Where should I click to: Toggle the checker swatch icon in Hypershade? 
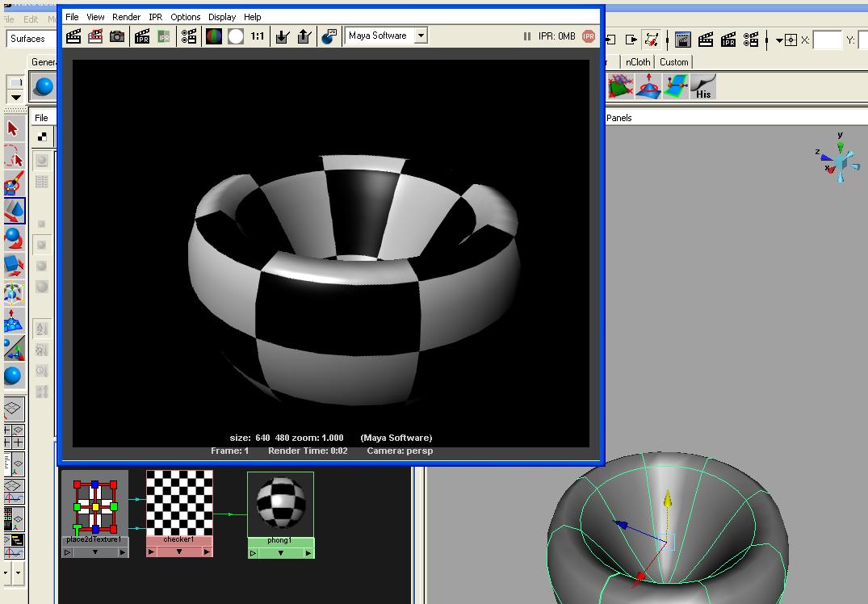[x=42, y=136]
